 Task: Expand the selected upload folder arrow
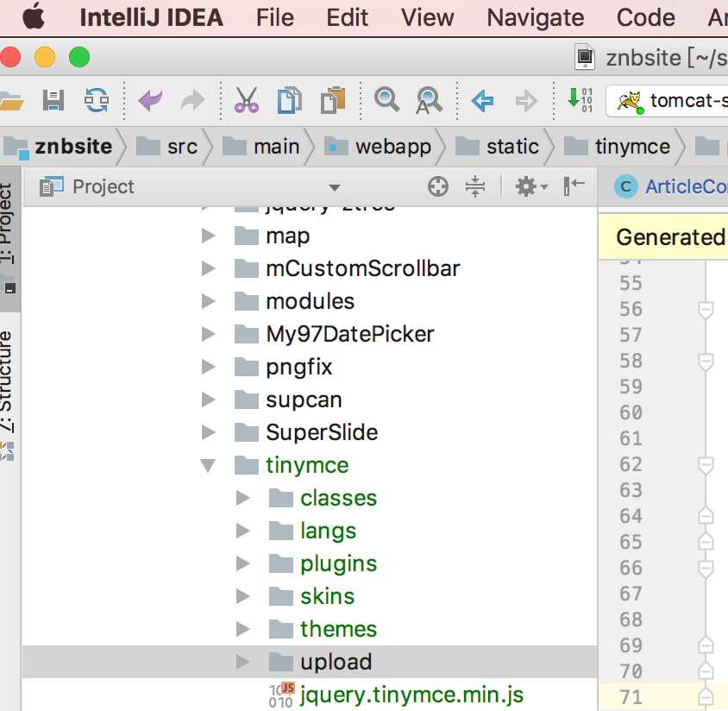(243, 662)
